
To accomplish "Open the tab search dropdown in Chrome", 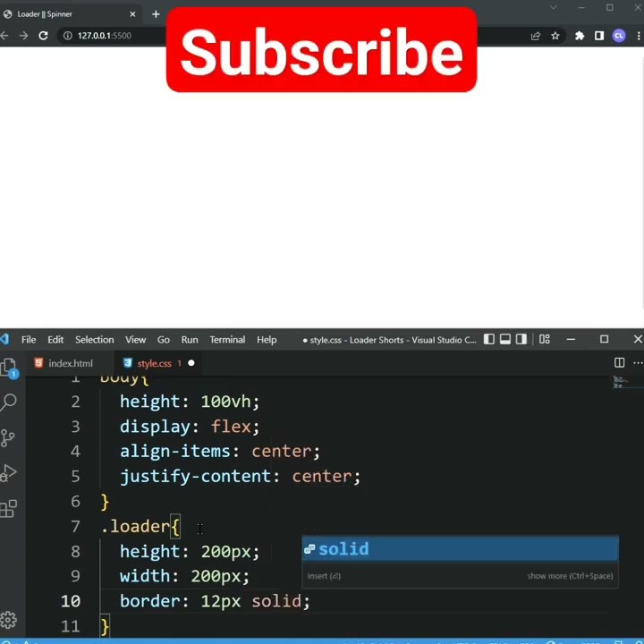I will point(554,7).
